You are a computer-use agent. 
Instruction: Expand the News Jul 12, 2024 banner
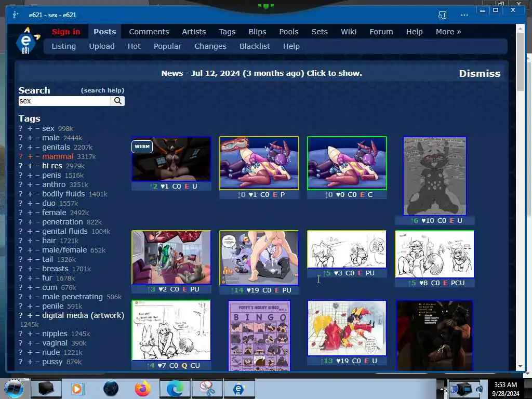[x=261, y=73]
